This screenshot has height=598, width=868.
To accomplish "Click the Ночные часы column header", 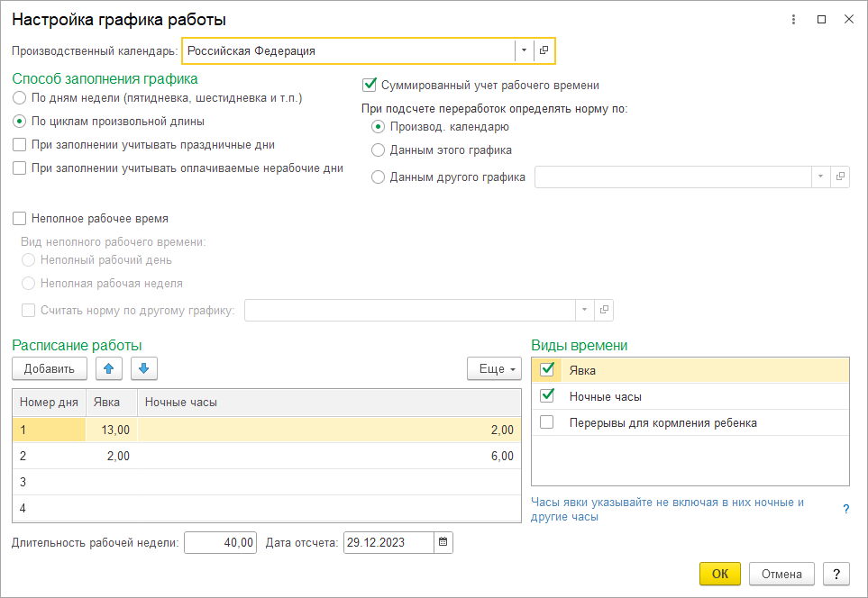I will click(x=329, y=403).
